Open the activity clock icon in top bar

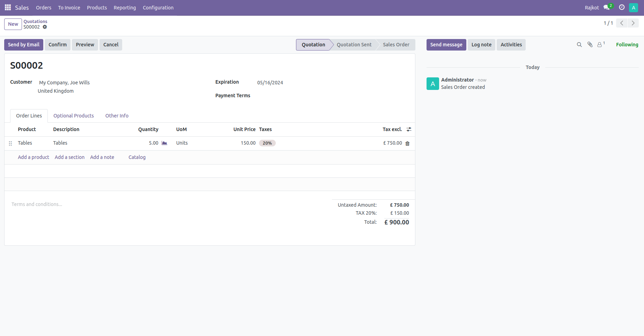pos(621,7)
